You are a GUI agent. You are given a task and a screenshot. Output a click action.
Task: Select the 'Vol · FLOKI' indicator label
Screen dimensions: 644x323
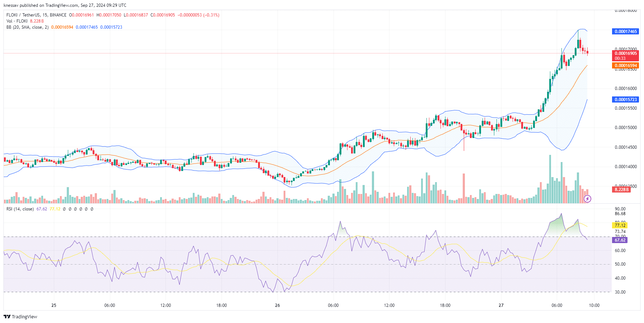[x=17, y=21]
